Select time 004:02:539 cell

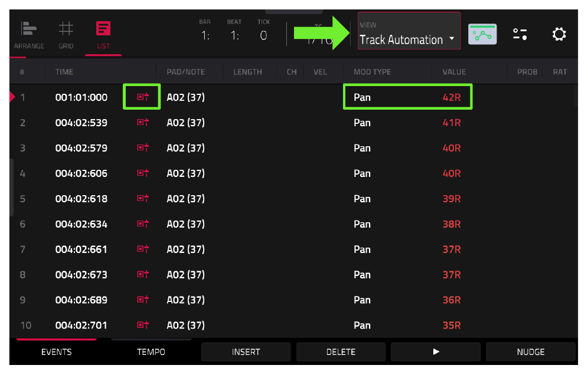coord(81,123)
